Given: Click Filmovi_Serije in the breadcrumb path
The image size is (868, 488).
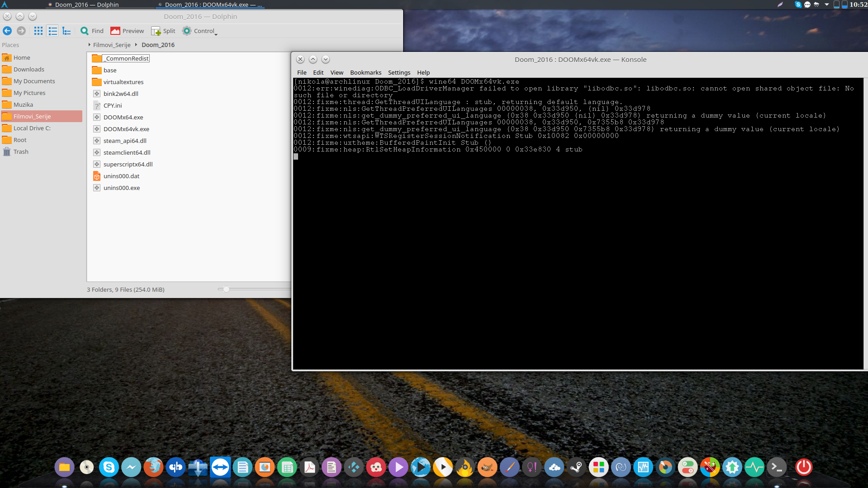Looking at the screenshot, I should tap(112, 45).
